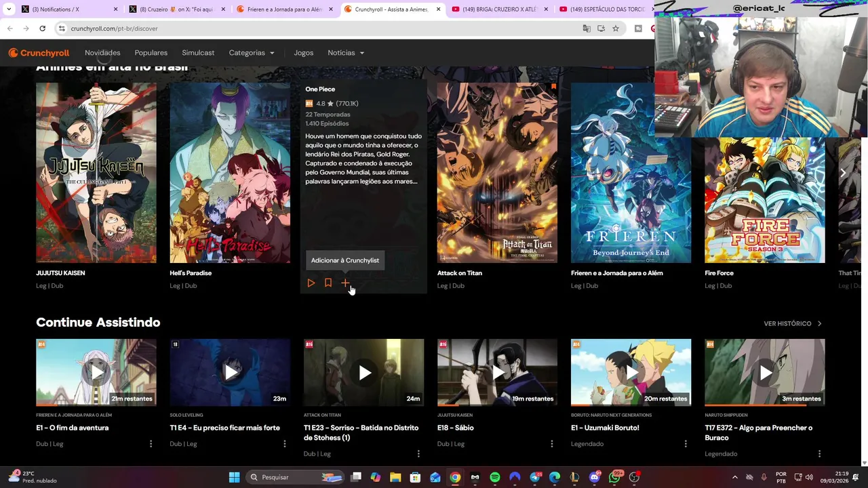Open File Explorer from the taskbar
Viewport: 868px width, 488px height.
coord(395,477)
